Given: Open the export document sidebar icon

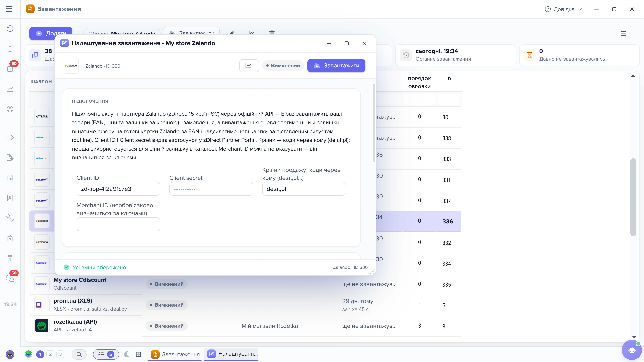Looking at the screenshot, I should (x=10, y=158).
